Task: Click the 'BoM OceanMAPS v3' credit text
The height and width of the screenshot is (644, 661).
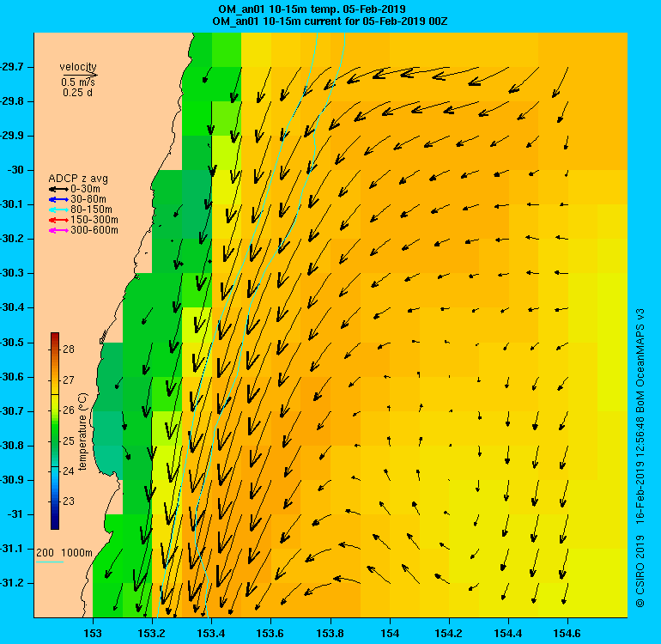Action: 640,361
